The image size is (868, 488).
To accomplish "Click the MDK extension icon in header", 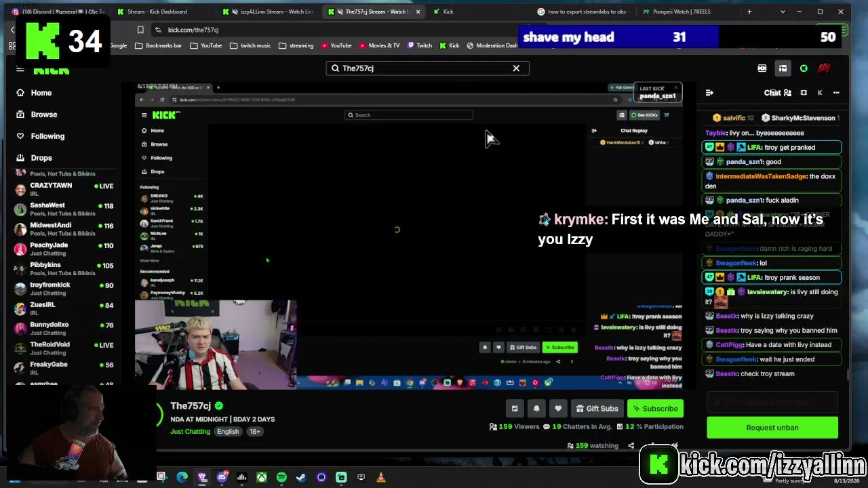I will point(762,68).
